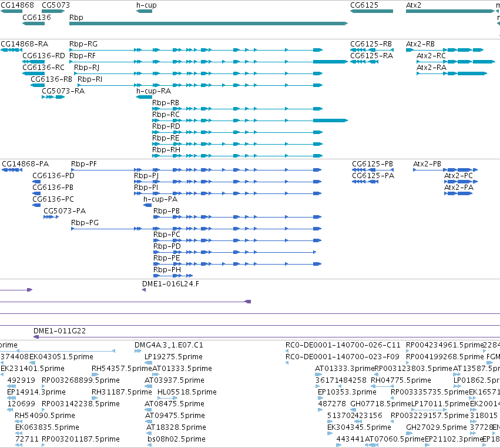Select the CG6136 gene label

click(x=36, y=17)
